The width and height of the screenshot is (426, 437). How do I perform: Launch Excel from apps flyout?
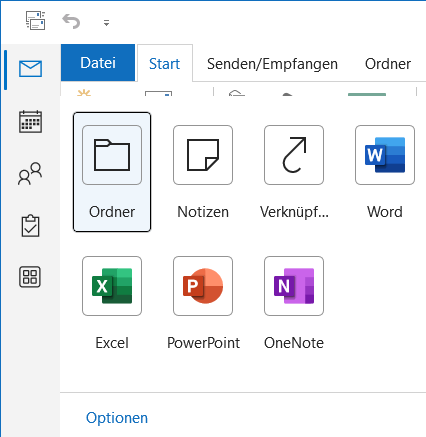pos(112,303)
